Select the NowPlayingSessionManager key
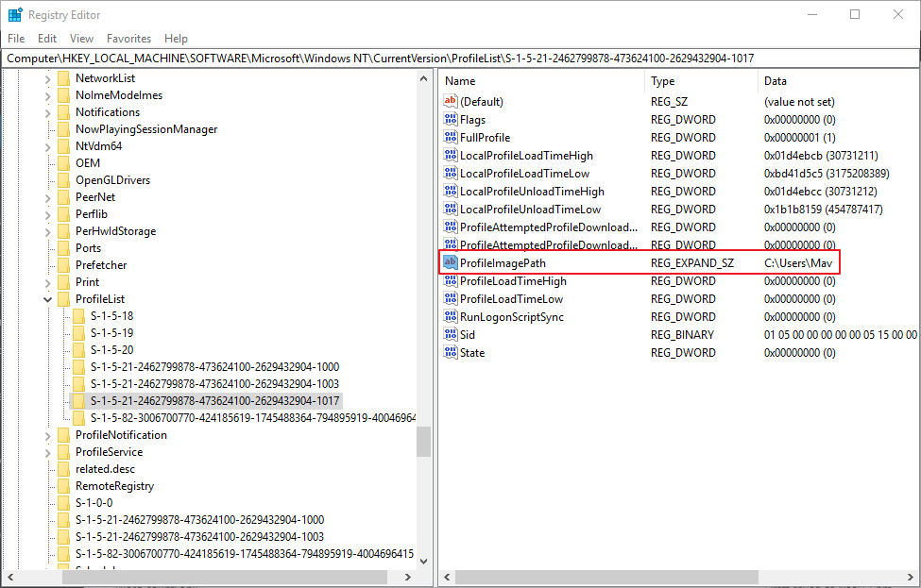Screen dimensions: 921x588 pos(146,129)
